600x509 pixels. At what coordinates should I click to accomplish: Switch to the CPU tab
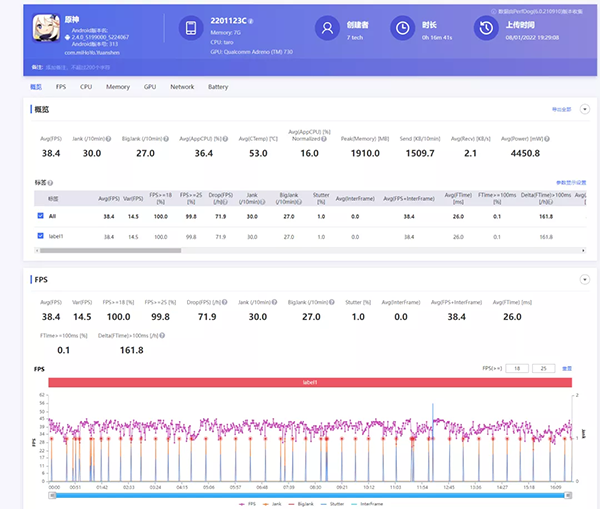(x=86, y=87)
